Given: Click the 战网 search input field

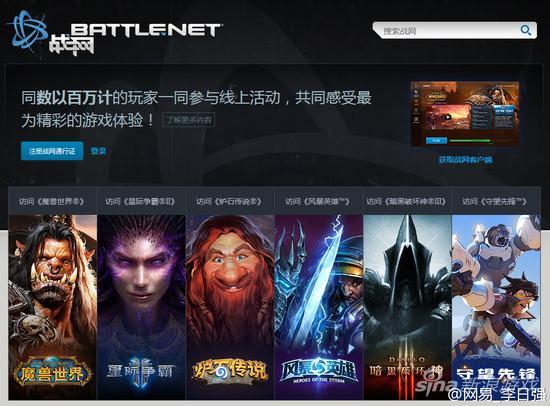Looking at the screenshot, I should coord(454,31).
